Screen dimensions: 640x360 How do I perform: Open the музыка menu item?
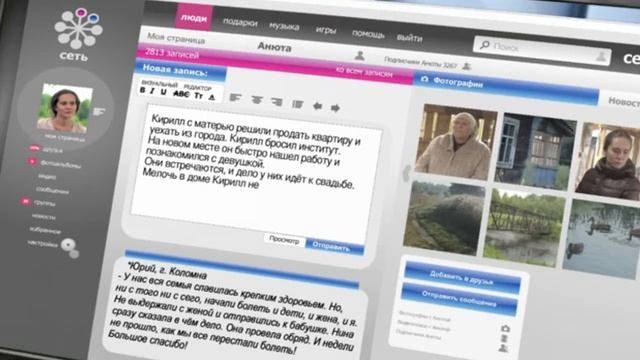tap(284, 26)
